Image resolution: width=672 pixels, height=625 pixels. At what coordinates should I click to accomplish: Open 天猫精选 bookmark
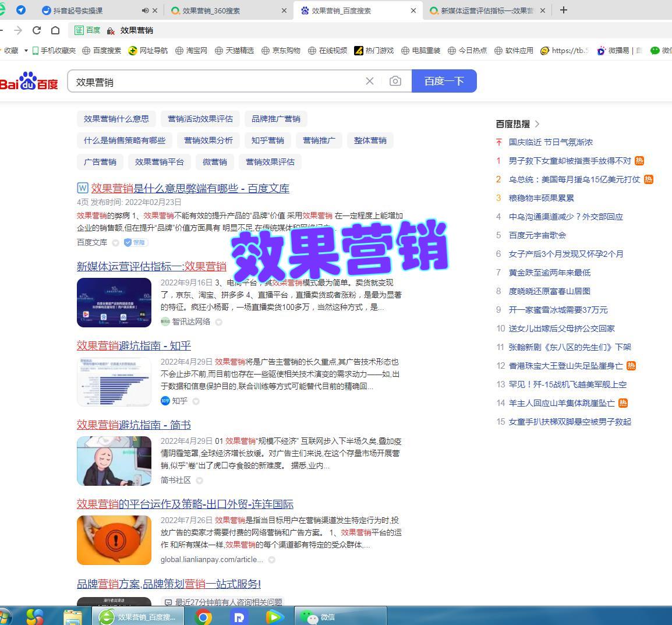click(235, 51)
